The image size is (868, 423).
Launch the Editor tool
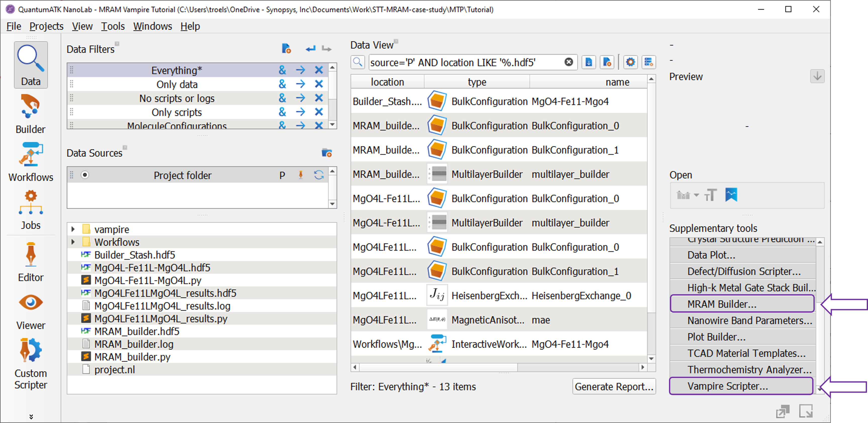coord(31,262)
